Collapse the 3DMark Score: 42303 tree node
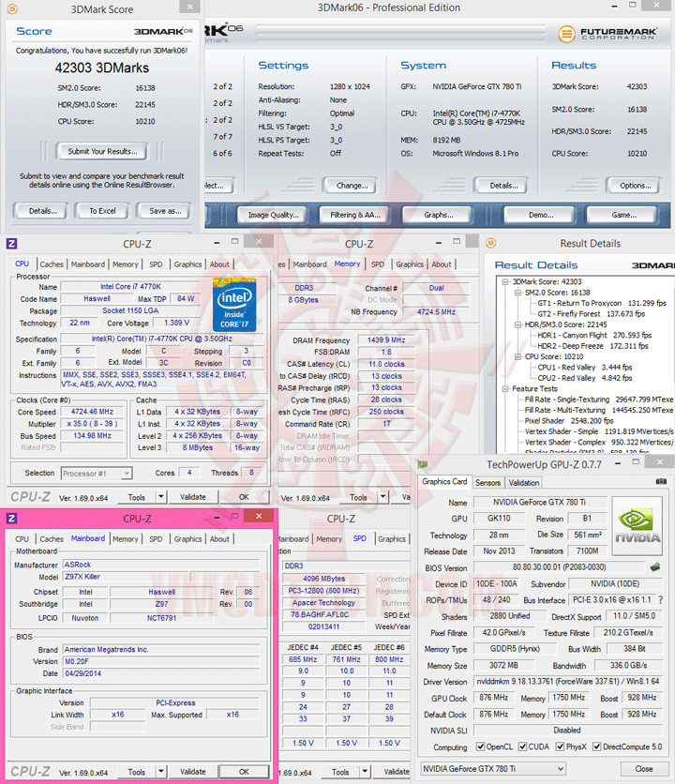Image resolution: width=675 pixels, height=784 pixels. click(x=505, y=281)
